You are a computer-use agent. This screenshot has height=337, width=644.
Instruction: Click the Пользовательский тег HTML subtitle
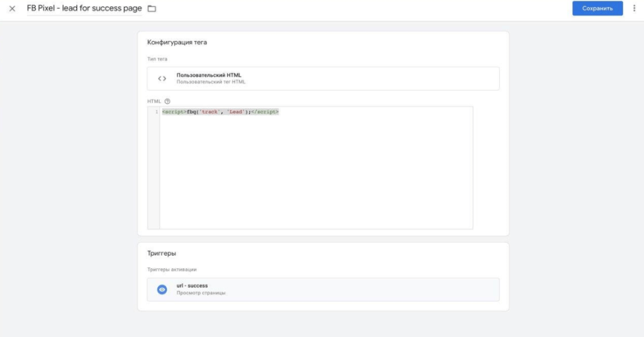coord(211,82)
